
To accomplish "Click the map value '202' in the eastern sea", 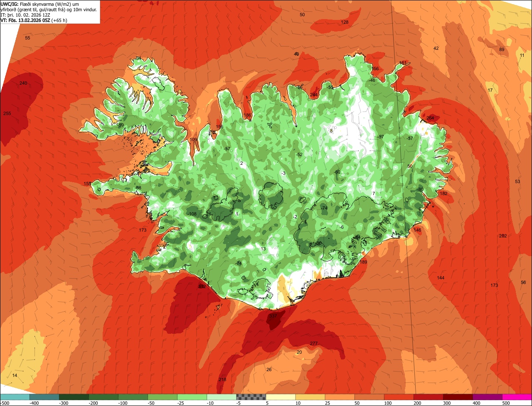I will (503, 236).
